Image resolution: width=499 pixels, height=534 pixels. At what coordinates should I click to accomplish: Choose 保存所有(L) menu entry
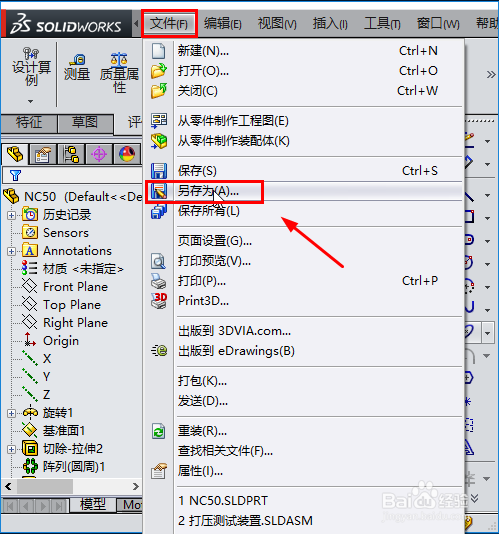point(303,211)
